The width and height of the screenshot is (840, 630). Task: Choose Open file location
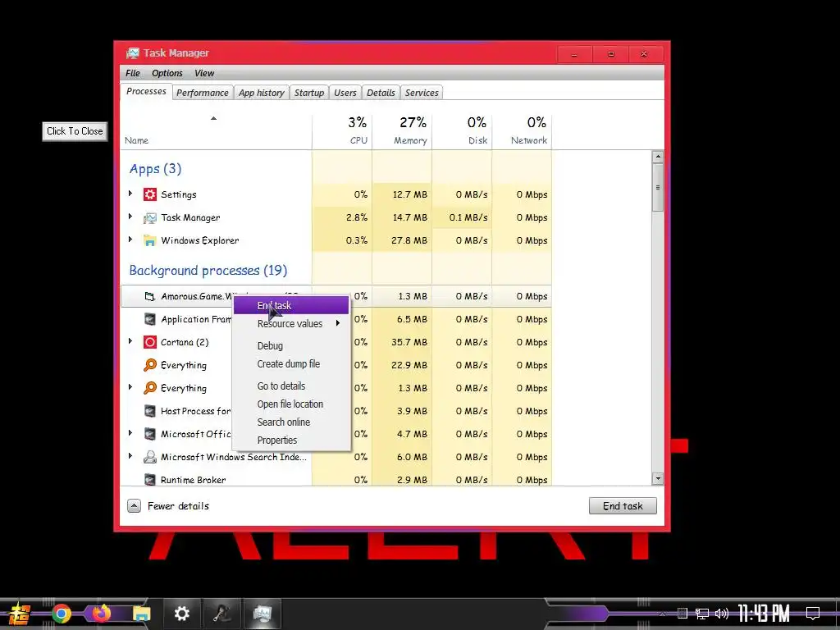tap(291, 404)
